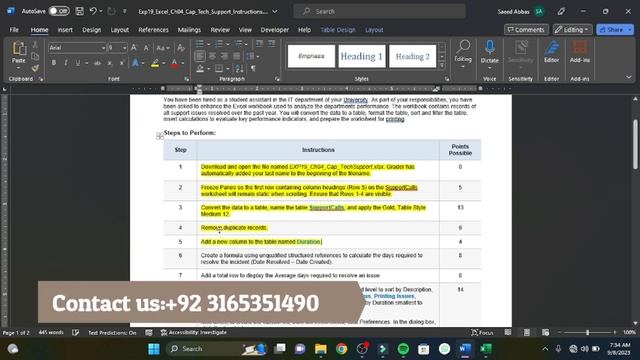The width and height of the screenshot is (640, 360).
Task: Switch to Focus mode in status bar
Action: pos(482,333)
